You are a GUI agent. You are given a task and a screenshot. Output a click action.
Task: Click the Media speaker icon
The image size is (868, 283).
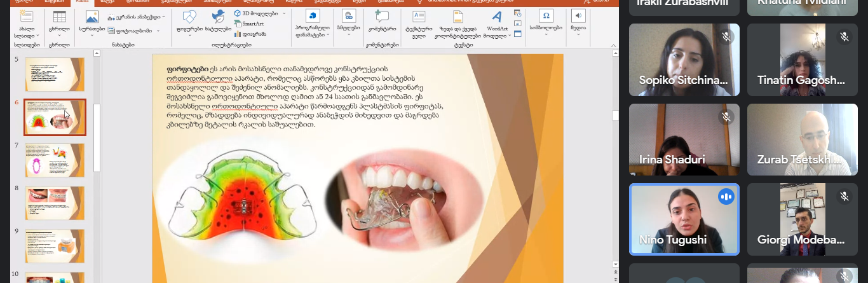[578, 16]
